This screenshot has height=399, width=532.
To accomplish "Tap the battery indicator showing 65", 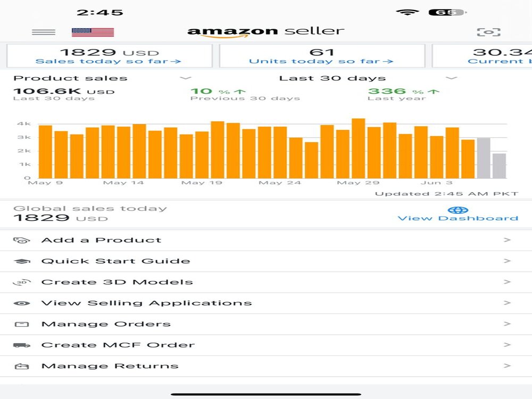I will click(447, 13).
